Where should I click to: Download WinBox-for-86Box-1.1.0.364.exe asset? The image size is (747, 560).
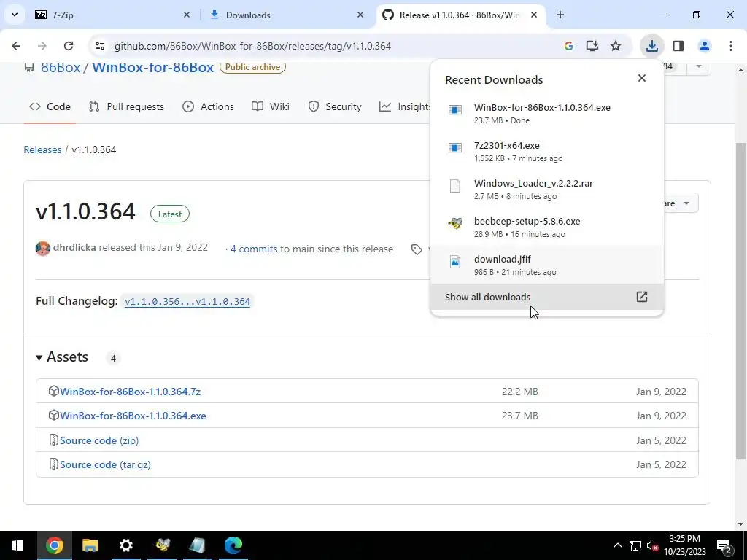tap(133, 416)
